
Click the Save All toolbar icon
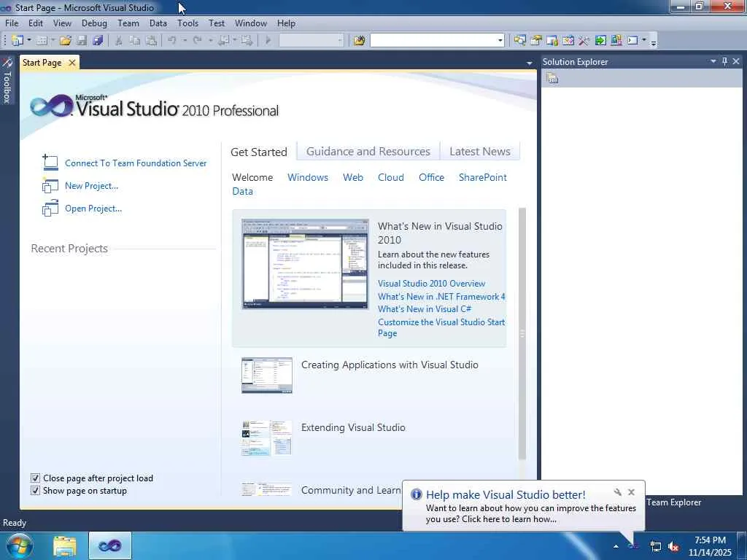point(98,41)
